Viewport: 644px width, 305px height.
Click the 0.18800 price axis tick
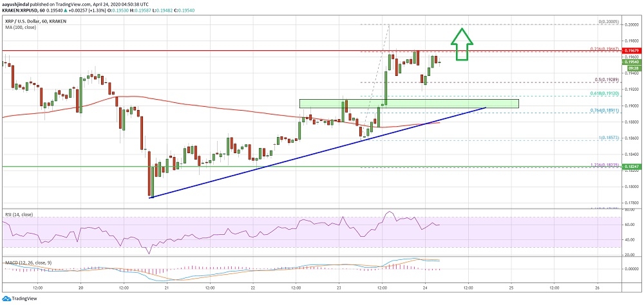point(632,122)
